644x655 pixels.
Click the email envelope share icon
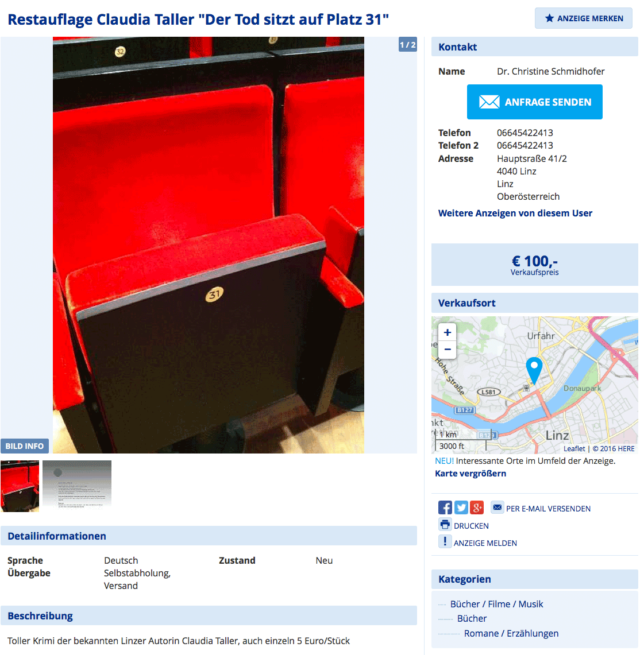pos(498,507)
